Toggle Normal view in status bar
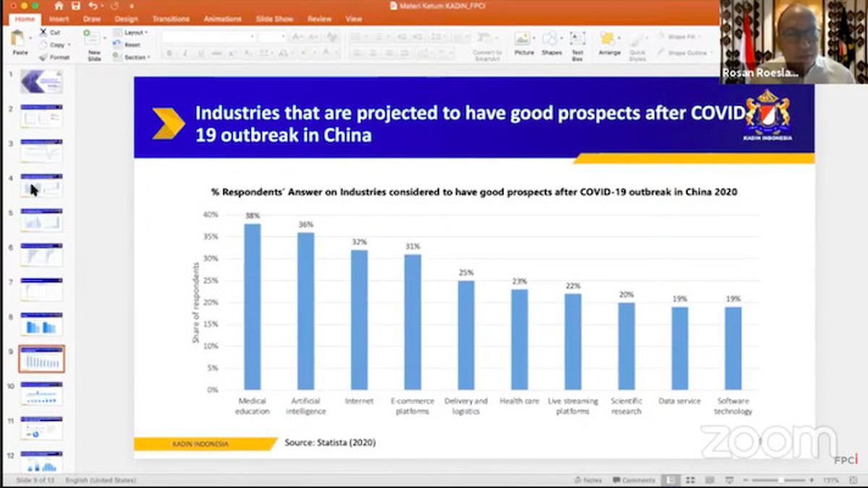 coord(672,480)
